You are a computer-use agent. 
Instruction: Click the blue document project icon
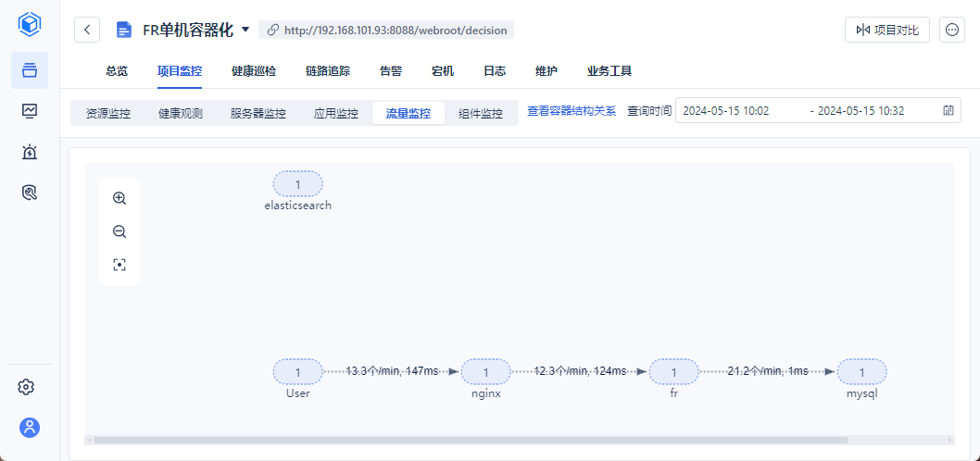124,30
